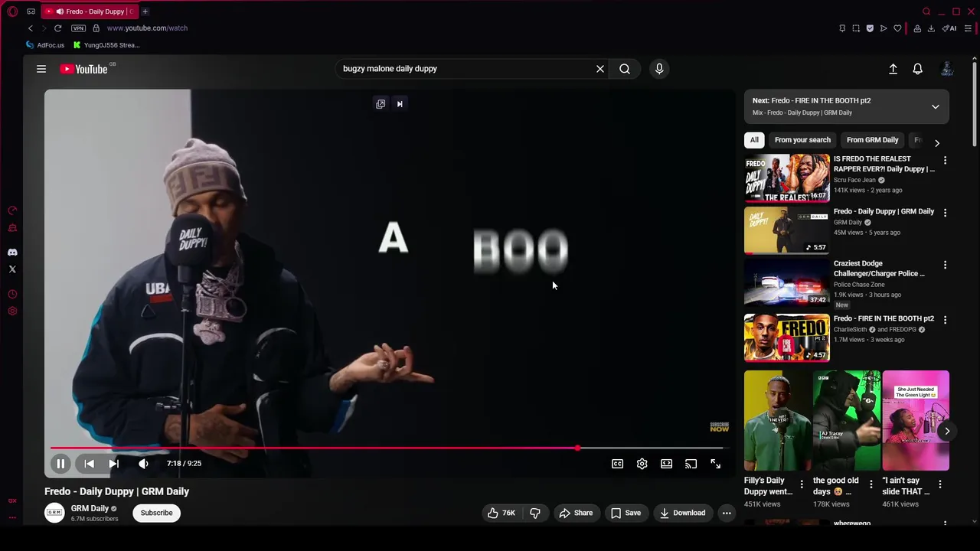Screen dimensions: 980x551
Task: Select the From your search chip
Action: pyautogui.click(x=802, y=140)
